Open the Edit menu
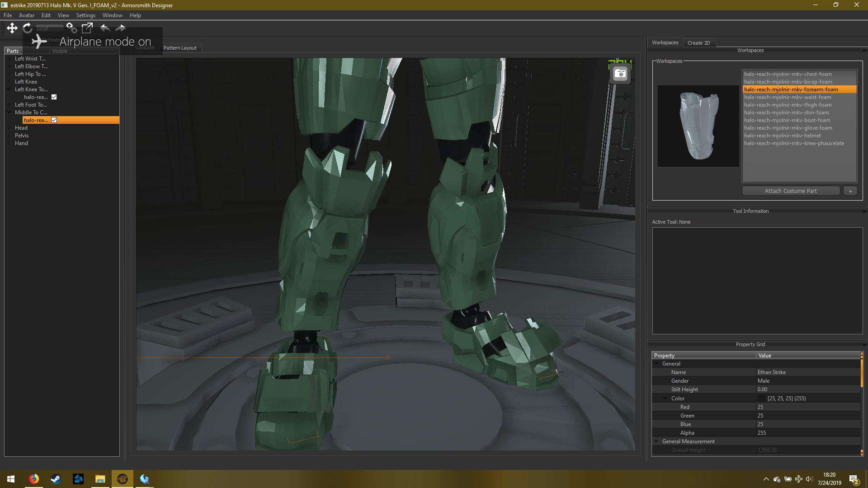 coord(46,15)
